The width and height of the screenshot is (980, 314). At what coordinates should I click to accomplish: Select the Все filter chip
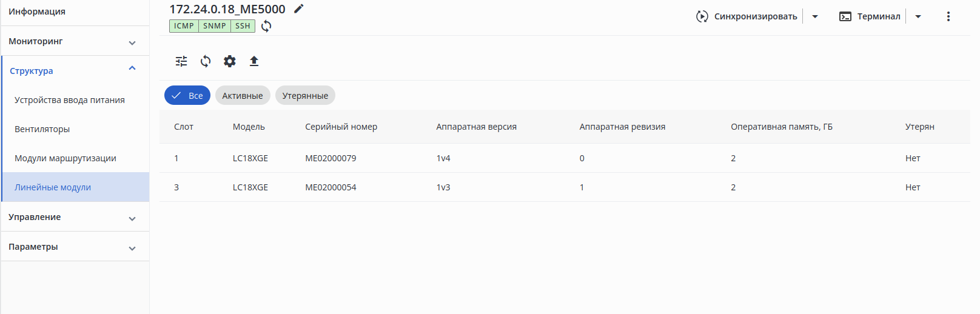(187, 96)
